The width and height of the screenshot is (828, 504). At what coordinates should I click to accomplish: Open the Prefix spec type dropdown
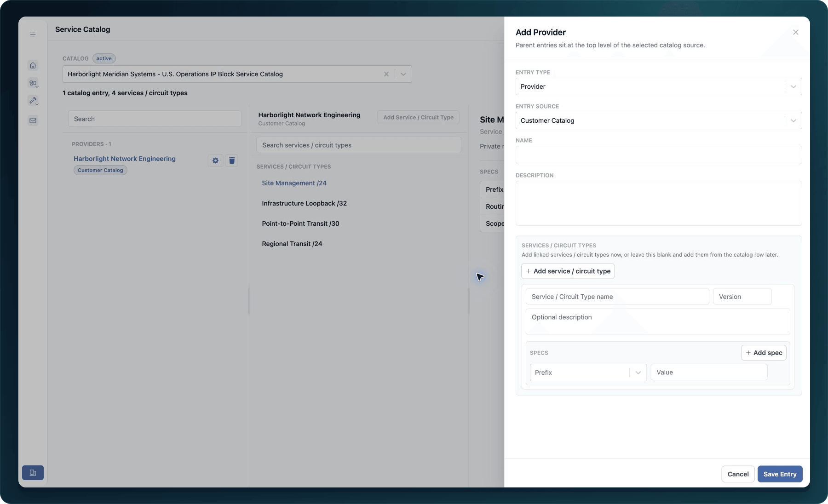click(x=588, y=372)
